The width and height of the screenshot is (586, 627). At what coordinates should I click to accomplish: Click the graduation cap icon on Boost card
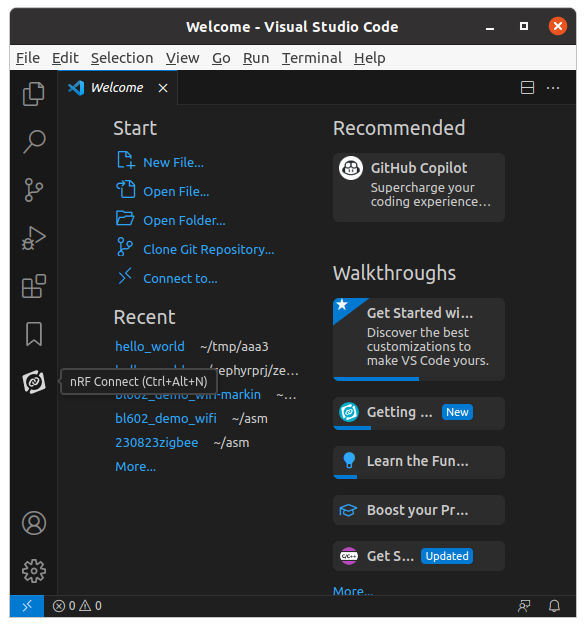pyautogui.click(x=348, y=510)
